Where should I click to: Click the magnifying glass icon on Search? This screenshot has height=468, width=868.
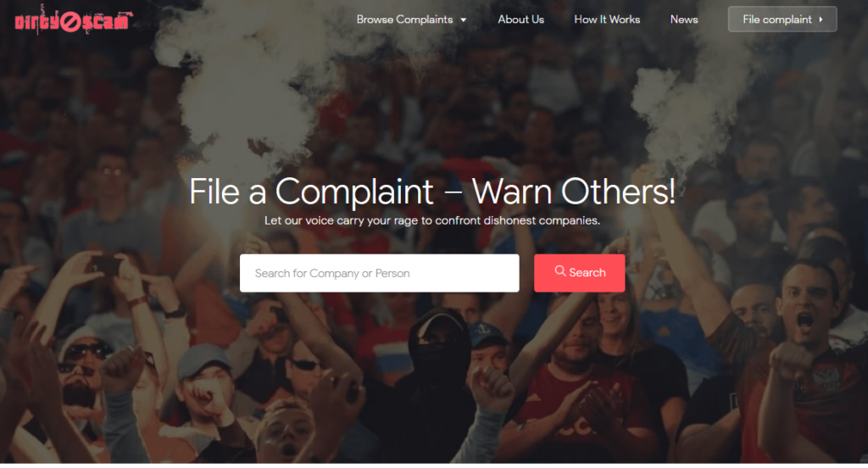coord(560,270)
